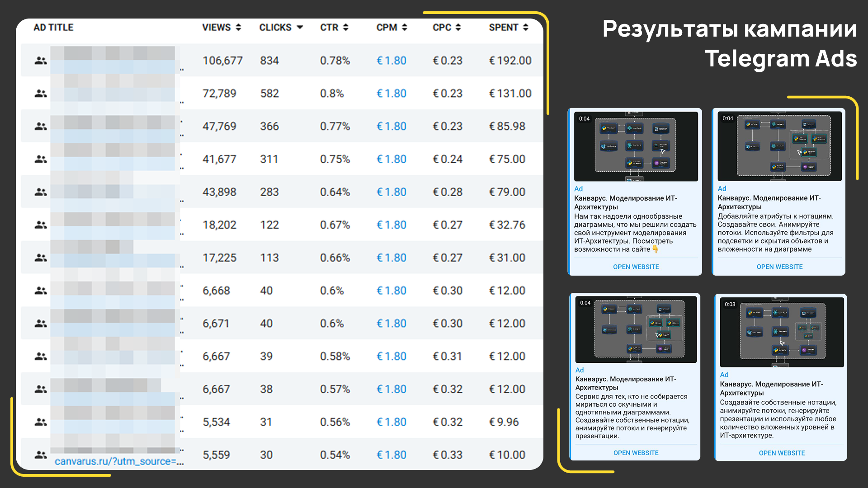The width and height of the screenshot is (868, 488).
Task: Click audience icon in 106,677 views row
Action: click(x=41, y=61)
